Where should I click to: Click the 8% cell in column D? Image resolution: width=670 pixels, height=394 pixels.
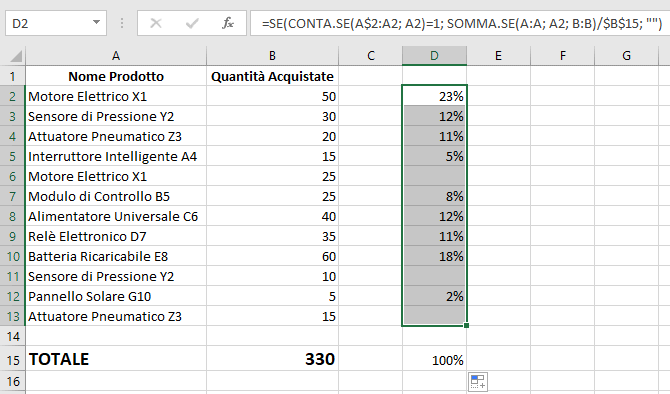point(434,196)
